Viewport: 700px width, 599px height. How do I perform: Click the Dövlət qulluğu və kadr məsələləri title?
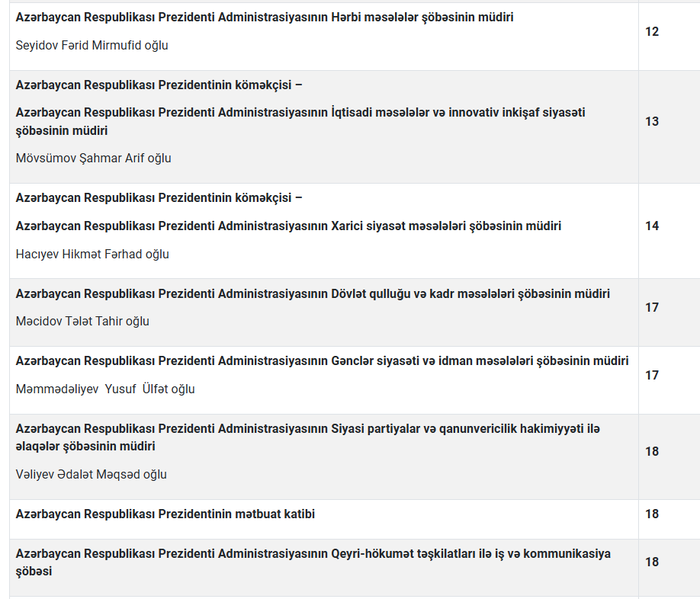[x=313, y=293]
